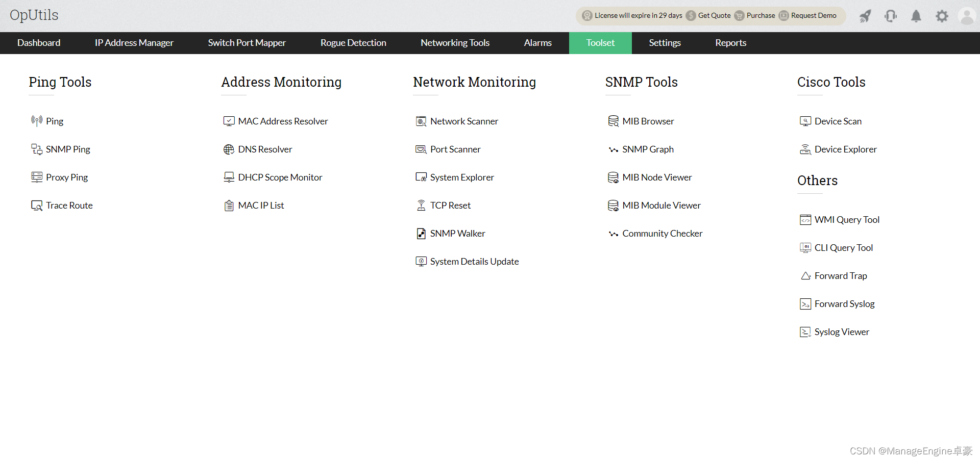Image resolution: width=980 pixels, height=461 pixels.
Task: Click the MIB Node Viewer icon
Action: click(x=614, y=177)
